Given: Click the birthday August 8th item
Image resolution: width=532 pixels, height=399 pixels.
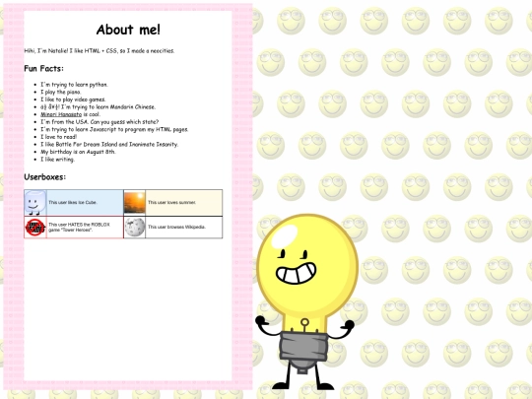Looking at the screenshot, I should [78, 152].
